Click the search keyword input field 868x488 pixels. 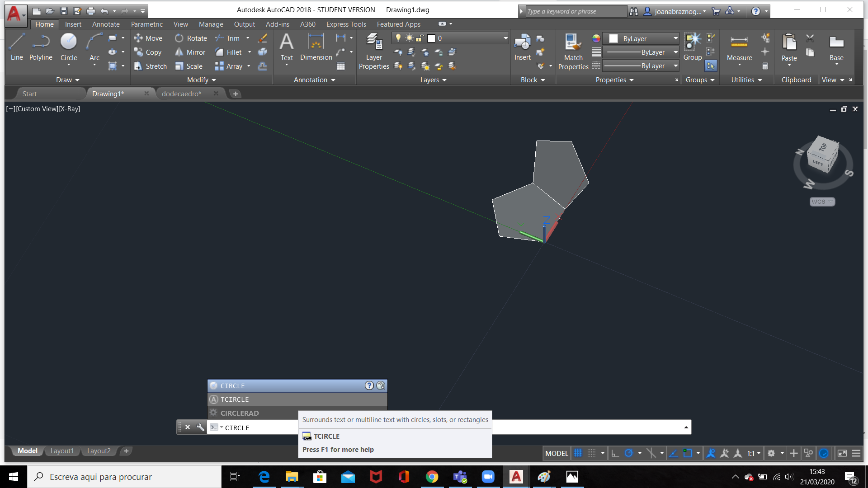[x=576, y=11]
